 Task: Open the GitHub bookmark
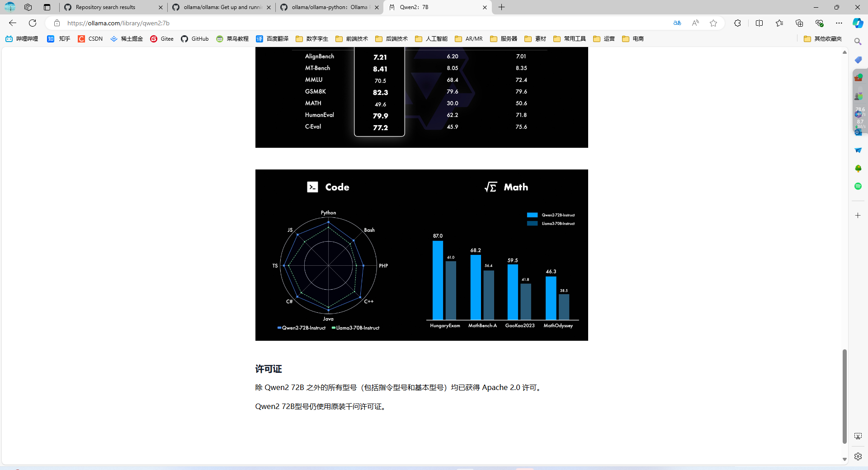195,39
